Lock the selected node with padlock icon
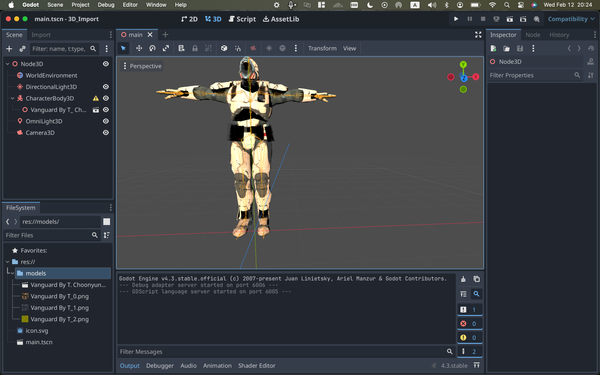 pos(195,48)
